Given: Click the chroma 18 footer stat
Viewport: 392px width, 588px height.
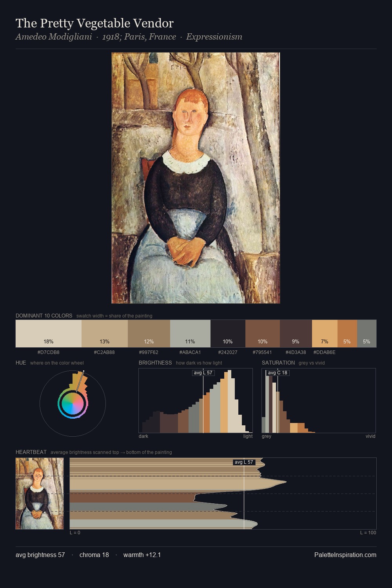Looking at the screenshot, I should (x=94, y=555).
